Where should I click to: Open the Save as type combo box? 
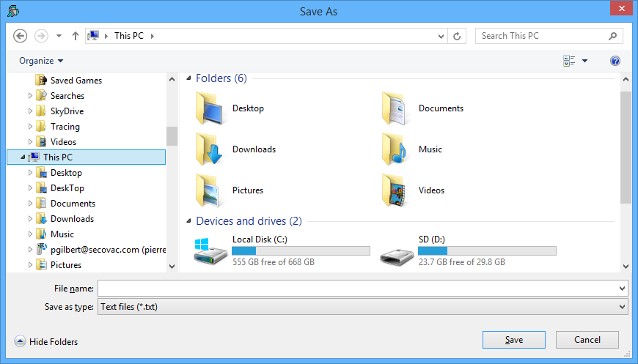[363, 307]
